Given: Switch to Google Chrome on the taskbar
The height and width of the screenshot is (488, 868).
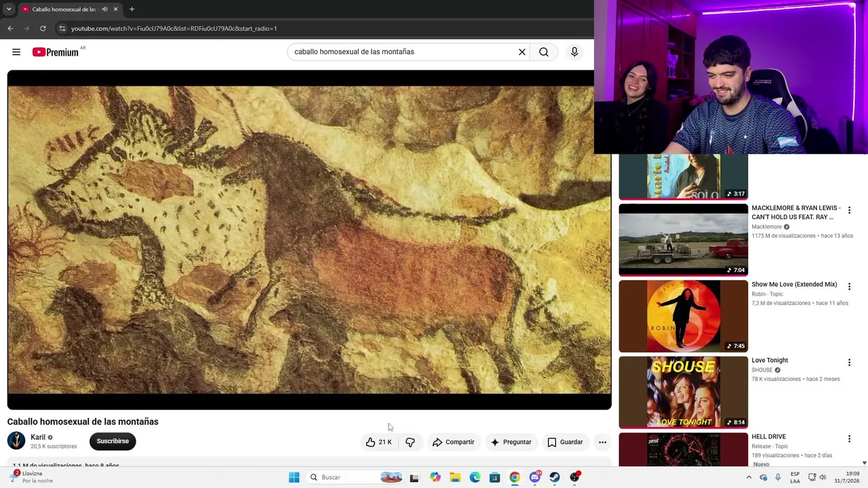Looking at the screenshot, I should (515, 477).
